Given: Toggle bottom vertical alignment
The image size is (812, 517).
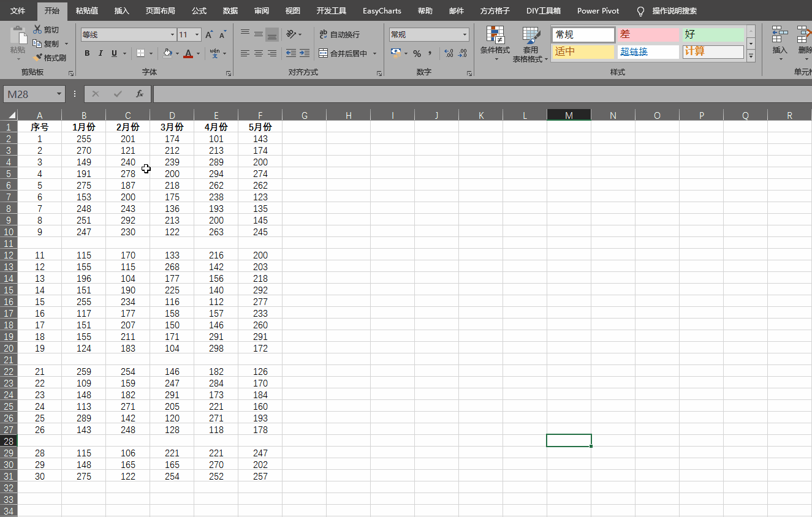Looking at the screenshot, I should click(x=272, y=34).
